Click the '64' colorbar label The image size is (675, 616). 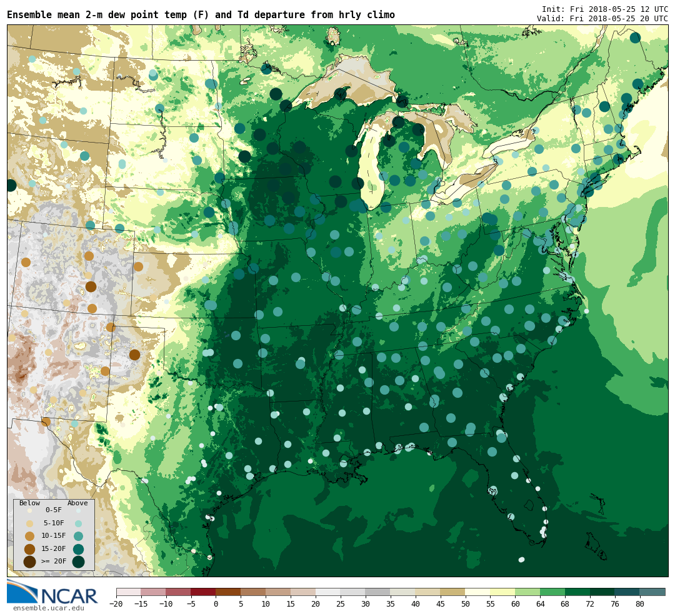540,604
